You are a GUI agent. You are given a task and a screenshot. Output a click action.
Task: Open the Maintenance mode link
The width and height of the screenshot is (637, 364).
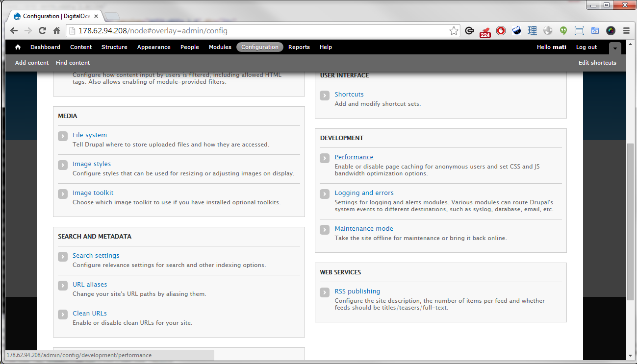pyautogui.click(x=364, y=229)
